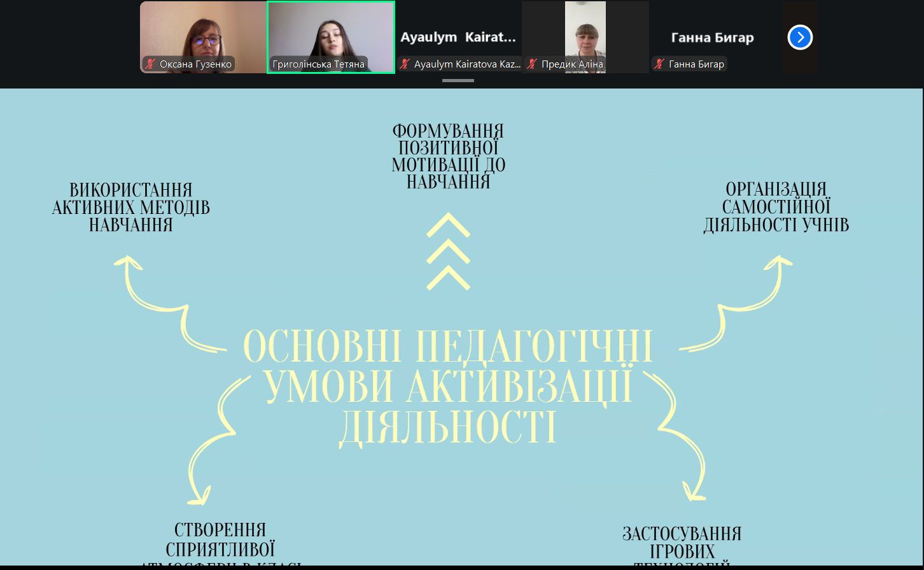Click text ОРГАНІЗАЦІЯ САМОСТІЙНОЇ ДІЯЛЬНОСТІ УЧНІВ
This screenshot has width=924, height=570.
pos(776,207)
